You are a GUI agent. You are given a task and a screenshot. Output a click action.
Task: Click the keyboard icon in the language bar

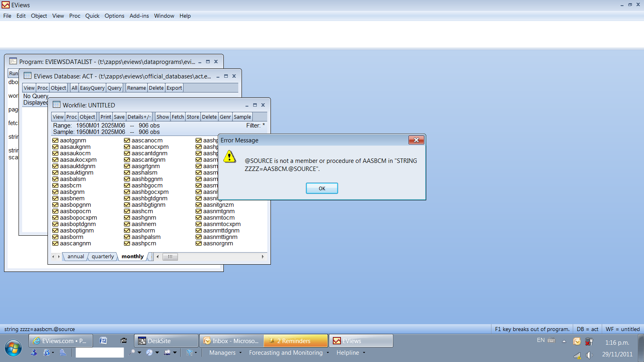pos(551,340)
